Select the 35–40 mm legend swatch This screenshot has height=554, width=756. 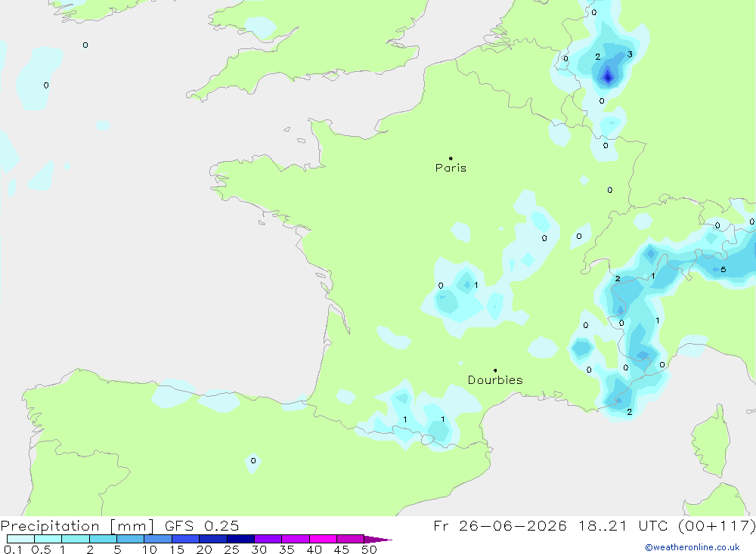[296, 539]
